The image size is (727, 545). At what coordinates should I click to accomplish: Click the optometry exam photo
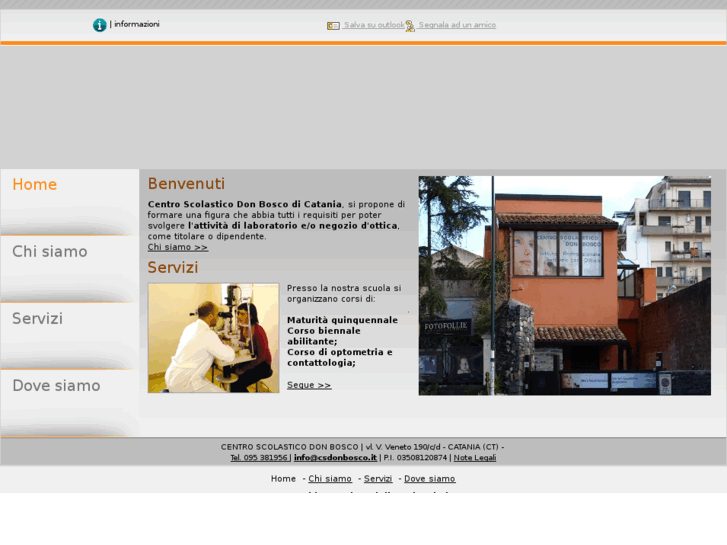pos(213,338)
